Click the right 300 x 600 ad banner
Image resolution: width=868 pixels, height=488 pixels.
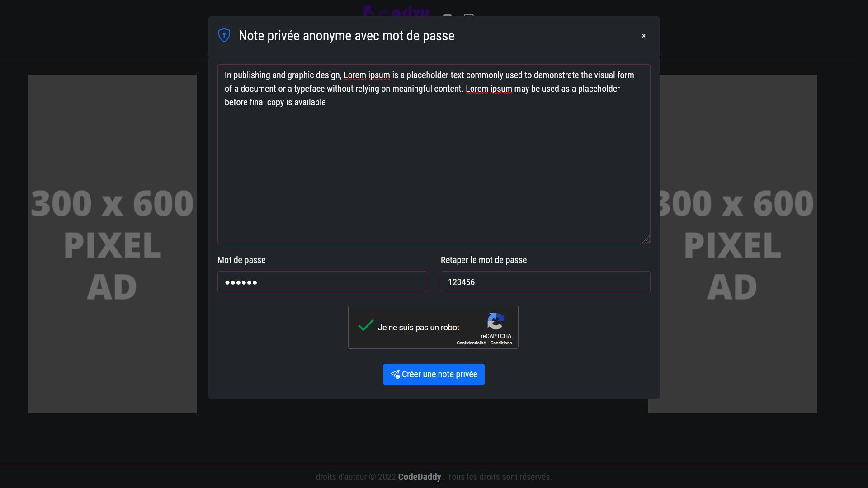(738, 244)
